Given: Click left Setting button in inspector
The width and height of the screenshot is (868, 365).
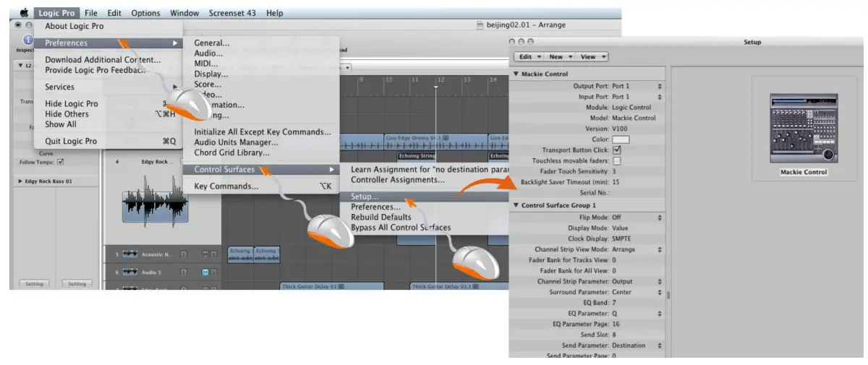Looking at the screenshot, I should (x=34, y=284).
